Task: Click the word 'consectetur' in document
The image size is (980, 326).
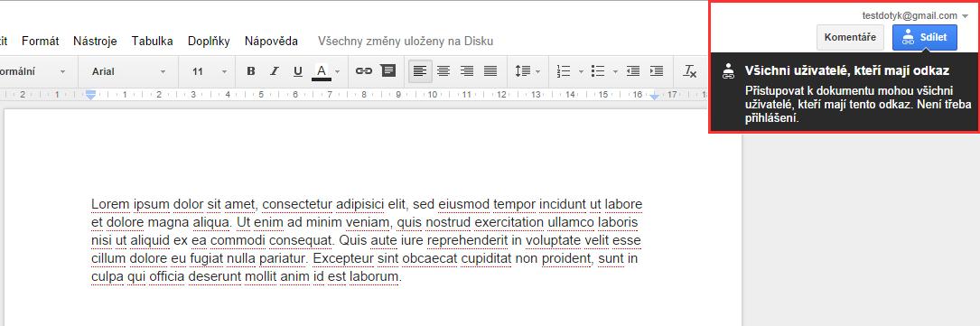Action: pos(297,204)
